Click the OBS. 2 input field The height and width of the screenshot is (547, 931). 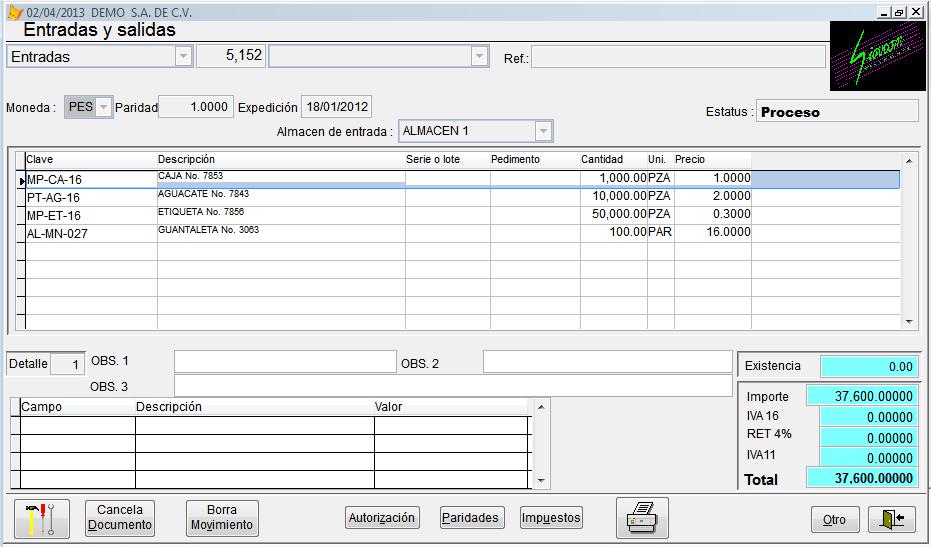point(607,362)
